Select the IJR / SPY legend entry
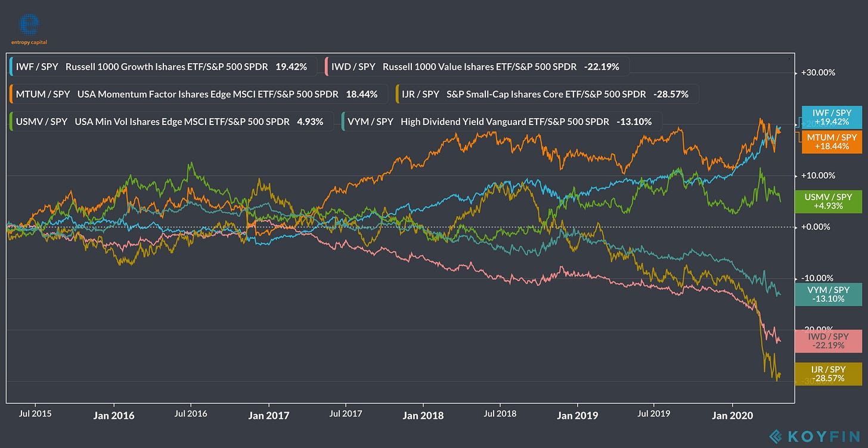Viewport: 868px width, 448px height. 546,94
